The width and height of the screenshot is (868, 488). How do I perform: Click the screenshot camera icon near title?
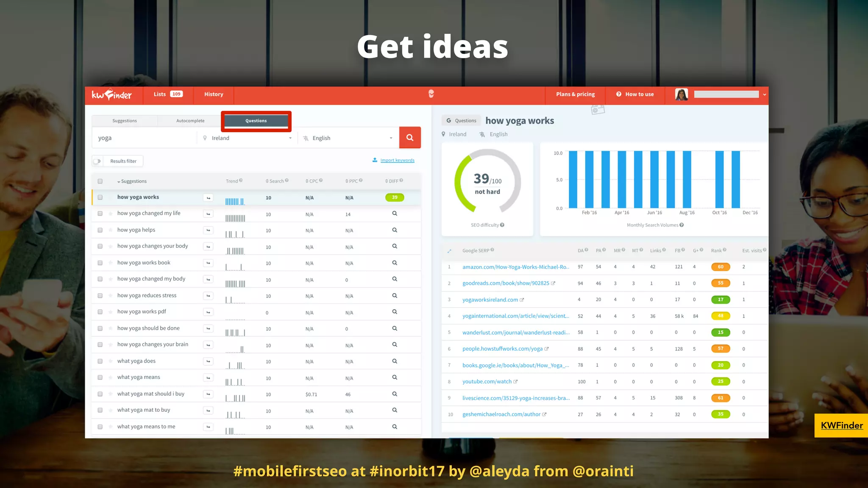tap(598, 109)
